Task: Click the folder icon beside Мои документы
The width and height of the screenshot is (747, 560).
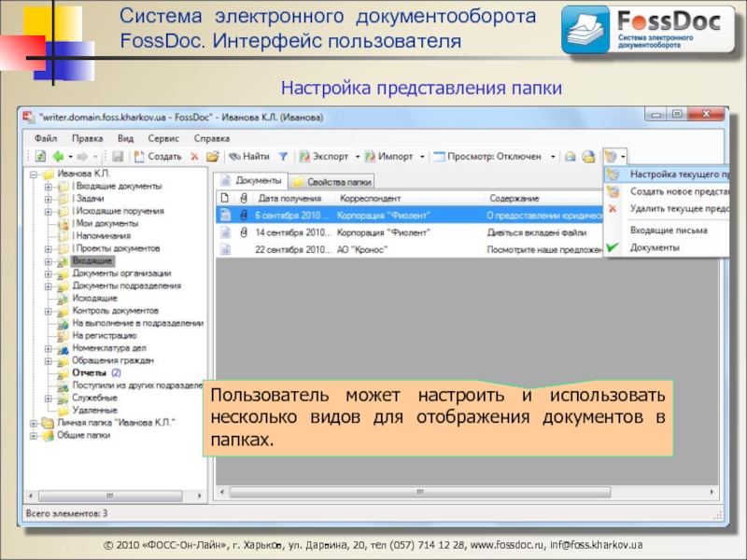Action: click(x=63, y=223)
